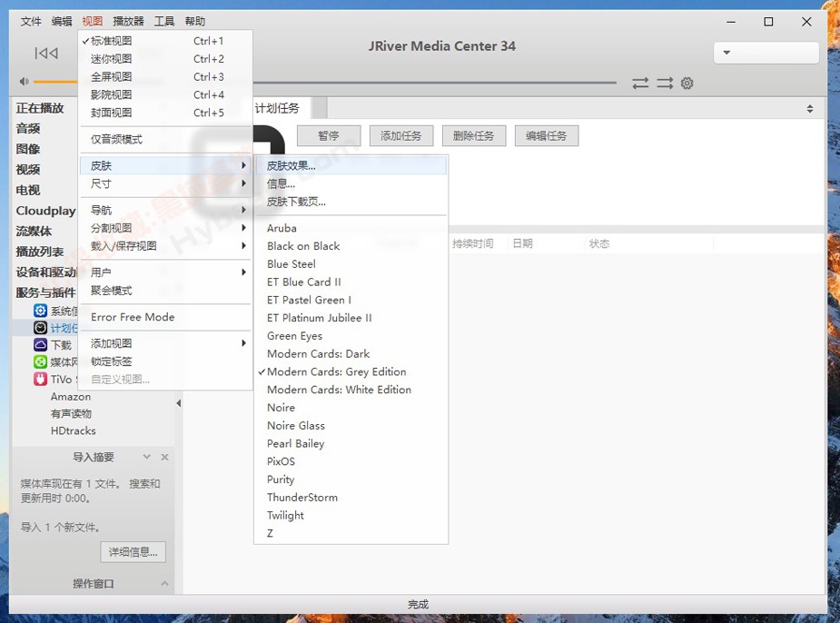Apply Modern Cards: Dark skin
The image size is (840, 623).
coord(351,353)
